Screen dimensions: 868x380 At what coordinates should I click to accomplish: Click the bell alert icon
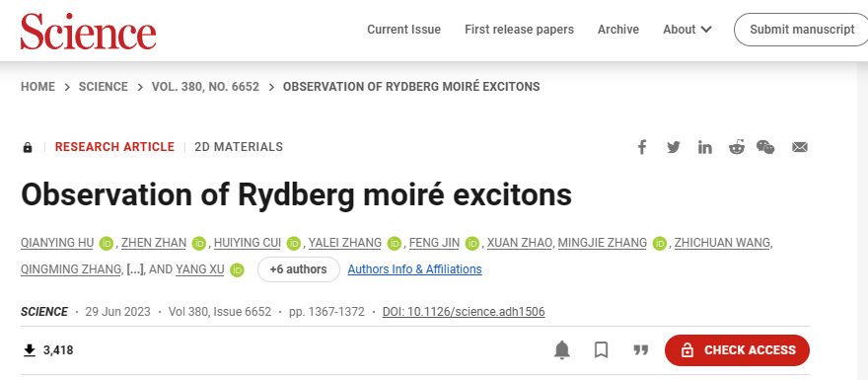[562, 350]
